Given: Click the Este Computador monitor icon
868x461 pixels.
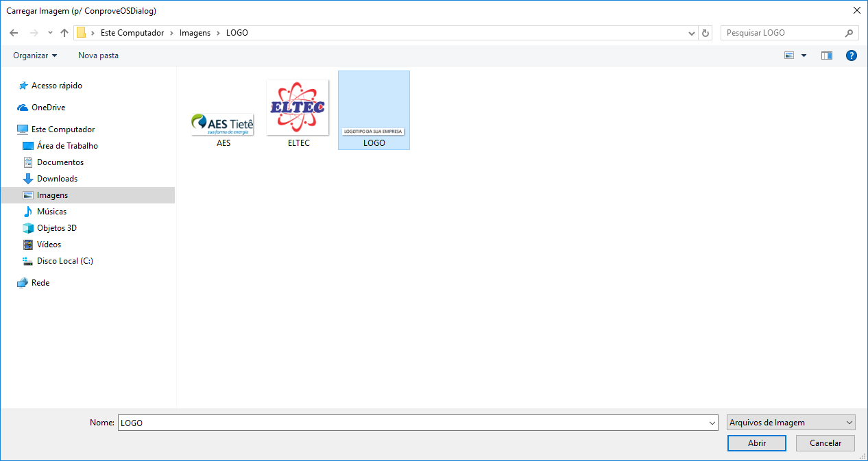Looking at the screenshot, I should [23, 129].
